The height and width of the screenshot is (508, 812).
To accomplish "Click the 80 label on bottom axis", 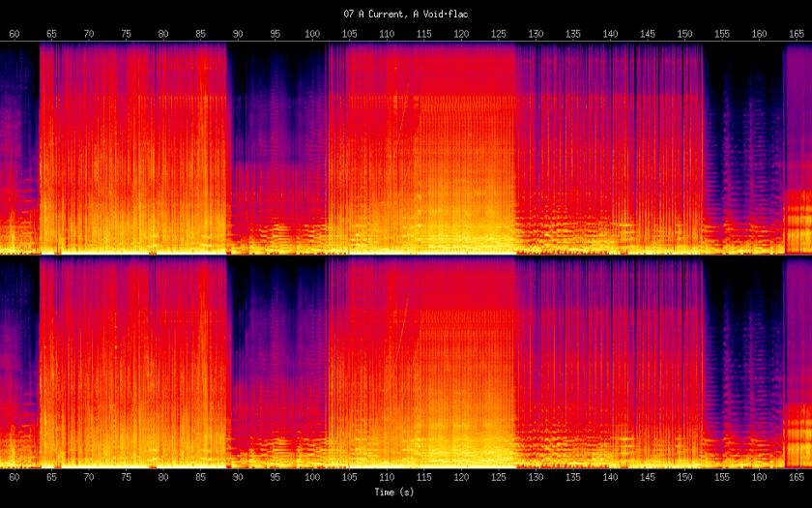I will 163,478.
